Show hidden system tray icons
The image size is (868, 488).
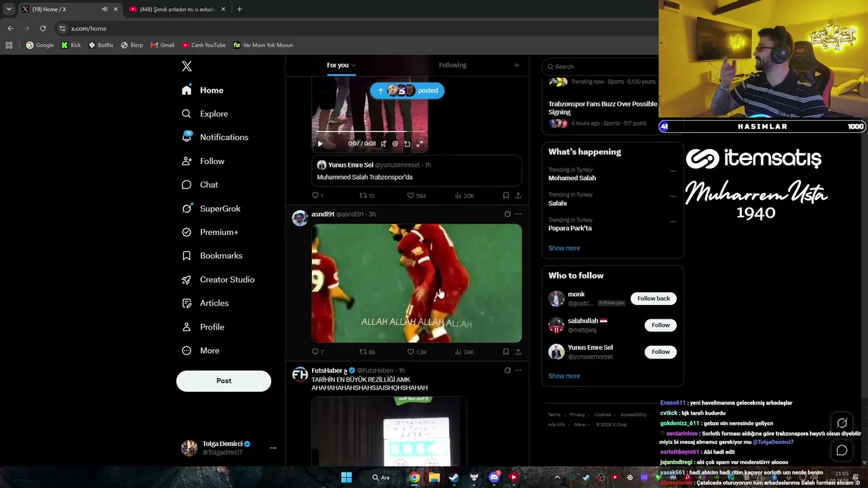coord(557,477)
